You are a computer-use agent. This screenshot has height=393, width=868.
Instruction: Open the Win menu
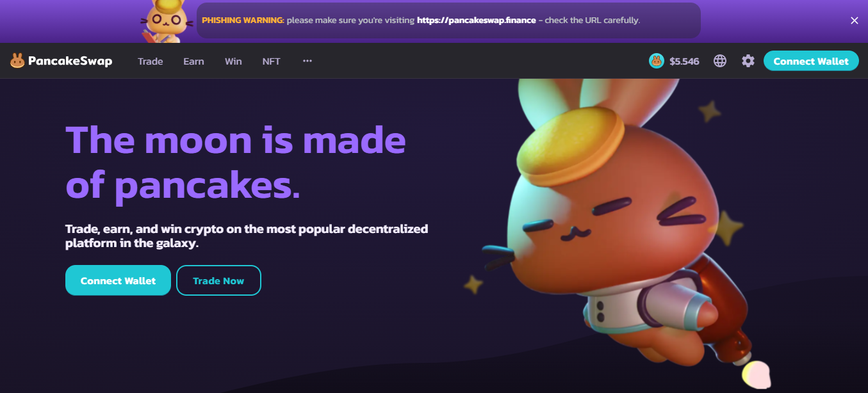(233, 61)
